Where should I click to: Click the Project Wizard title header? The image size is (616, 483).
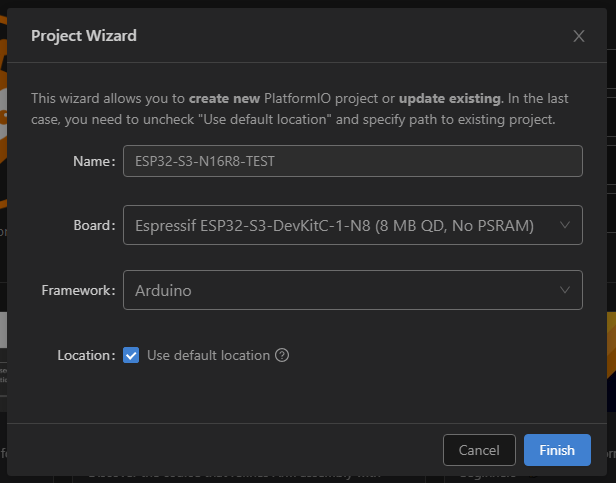(84, 36)
